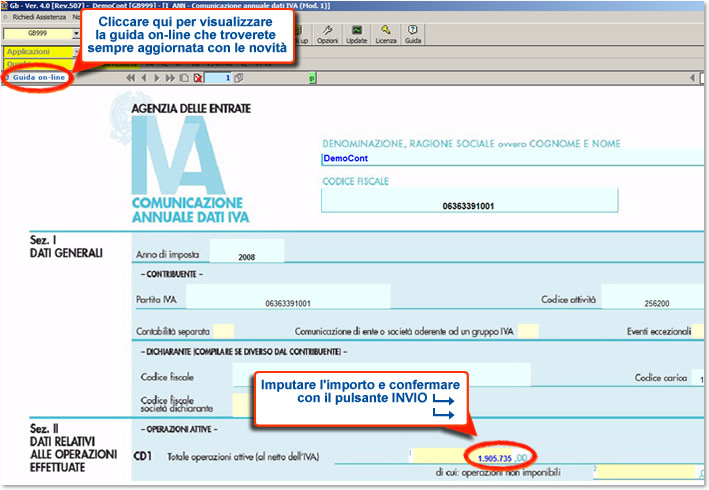Expand the GB999 company dropdown

[76, 34]
